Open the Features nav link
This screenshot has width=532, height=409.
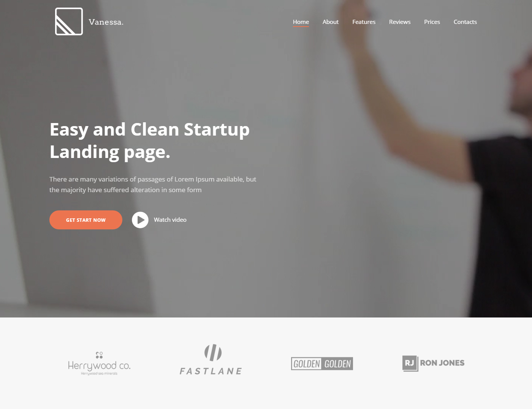[x=364, y=22]
